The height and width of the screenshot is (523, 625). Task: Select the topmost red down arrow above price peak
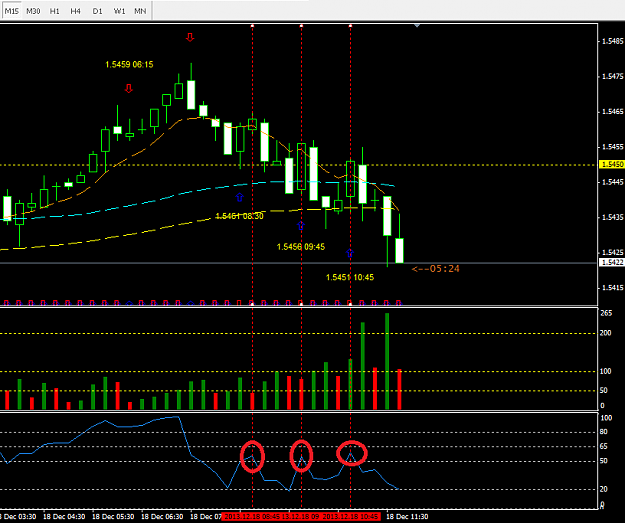coord(190,37)
